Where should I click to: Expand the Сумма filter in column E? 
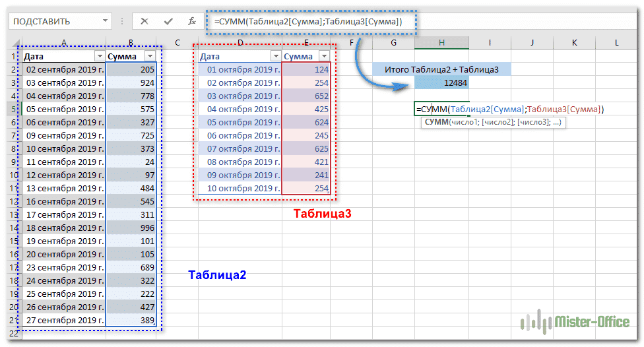tap(324, 56)
